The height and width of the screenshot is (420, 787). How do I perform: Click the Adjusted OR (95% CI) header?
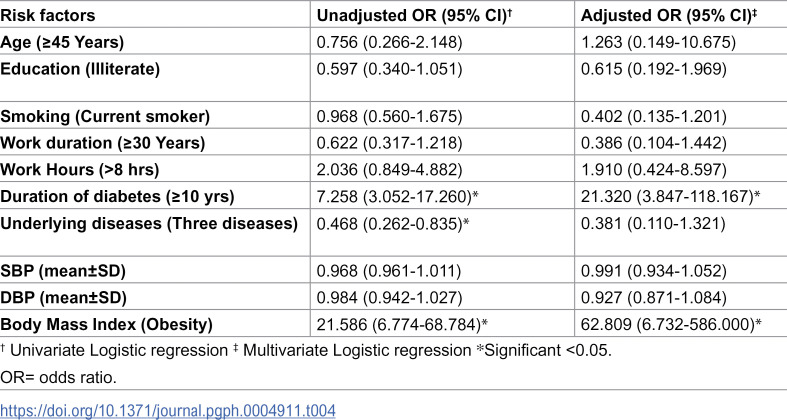669,16
